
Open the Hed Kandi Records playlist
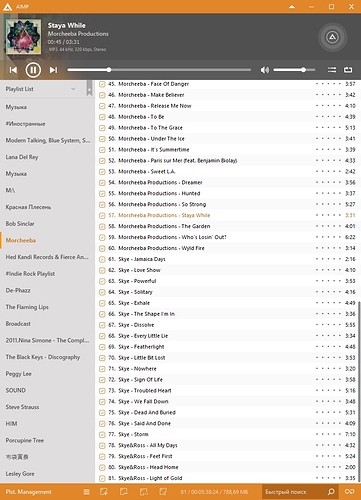(47, 257)
